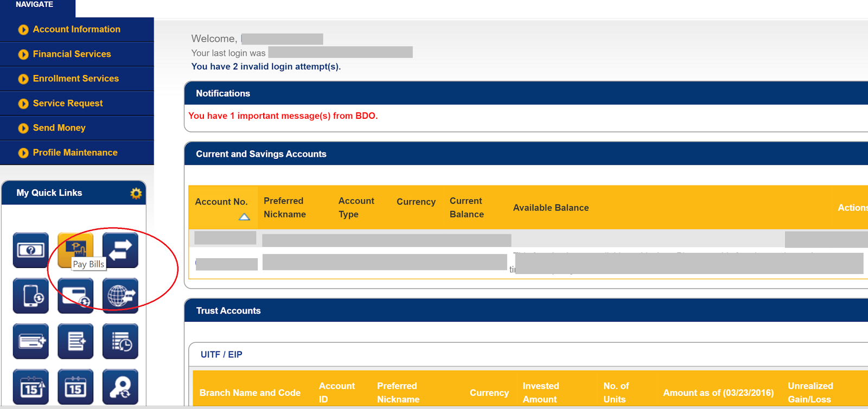The image size is (868, 409).
Task: Click the UITF / EIP heading
Action: (221, 354)
